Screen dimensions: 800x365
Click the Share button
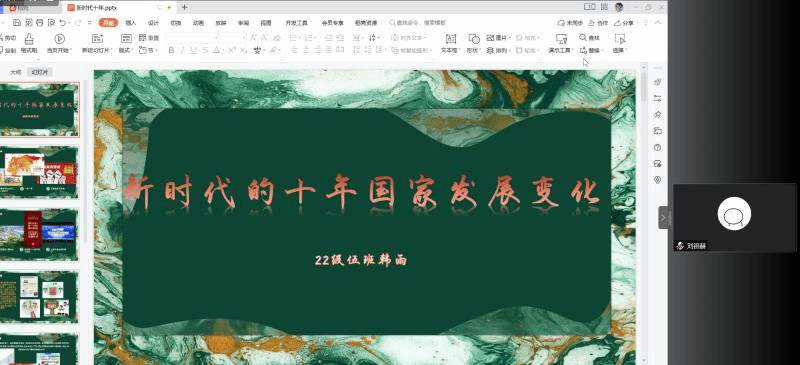[x=624, y=23]
